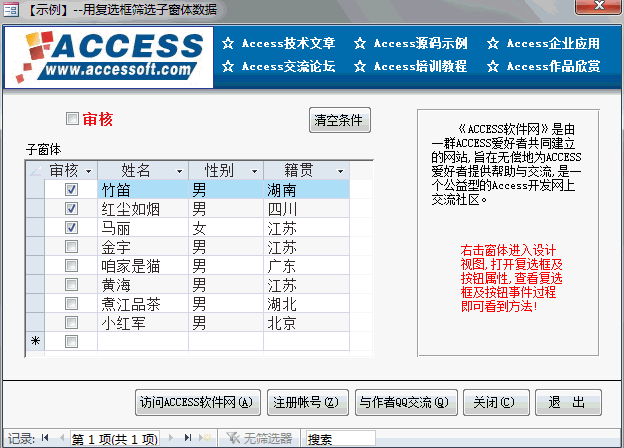
Task: Click the 北京 cell
Action: point(306,322)
